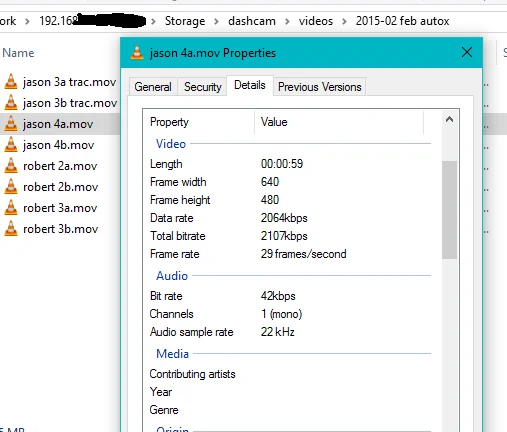The width and height of the screenshot is (507, 432).
Task: Navigate to dashcam folder in breadcrumb
Action: (252, 21)
